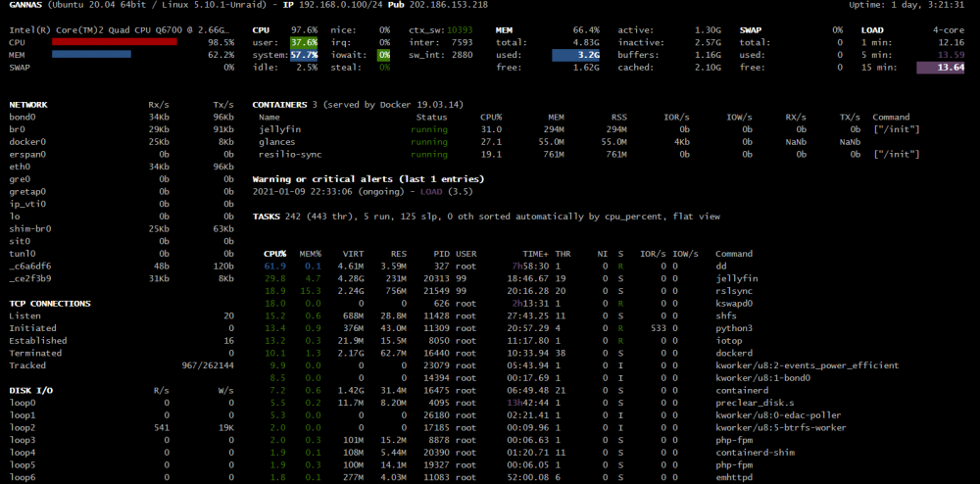
Task: Click the MEM% column header in tasks table
Action: tap(310, 254)
